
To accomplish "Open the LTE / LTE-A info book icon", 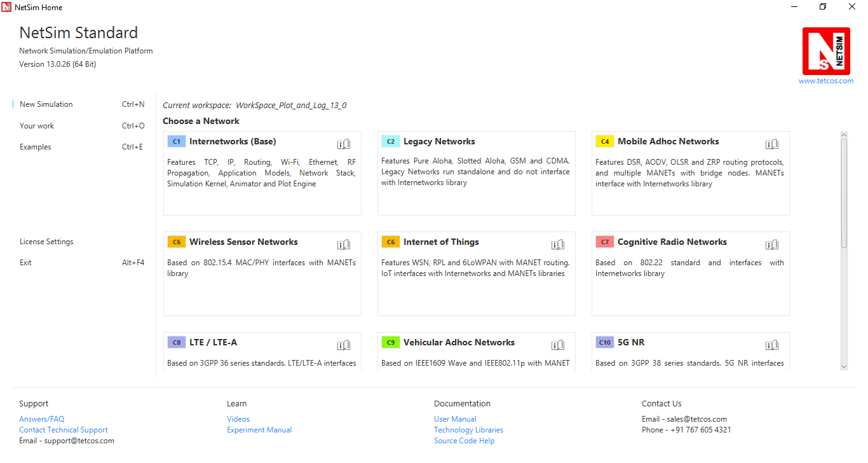I will (x=344, y=345).
